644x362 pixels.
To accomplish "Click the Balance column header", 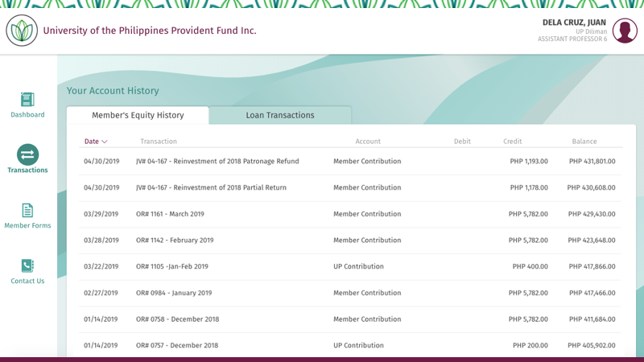I will click(x=584, y=142).
